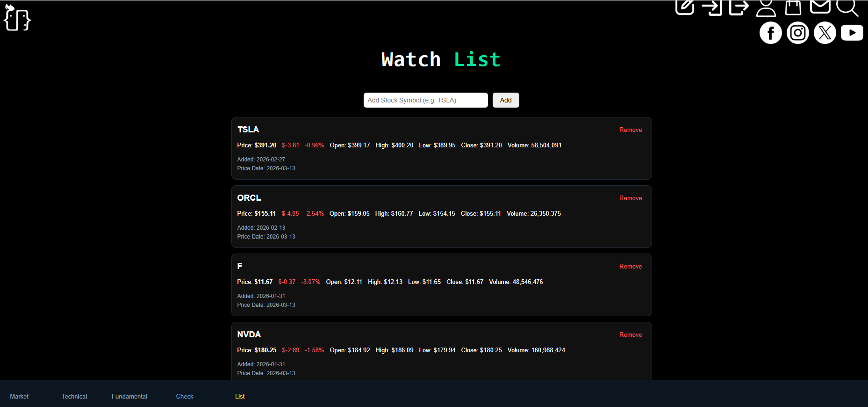Click ORCL volume 26,350,375
The image size is (868, 407).
[x=534, y=214]
